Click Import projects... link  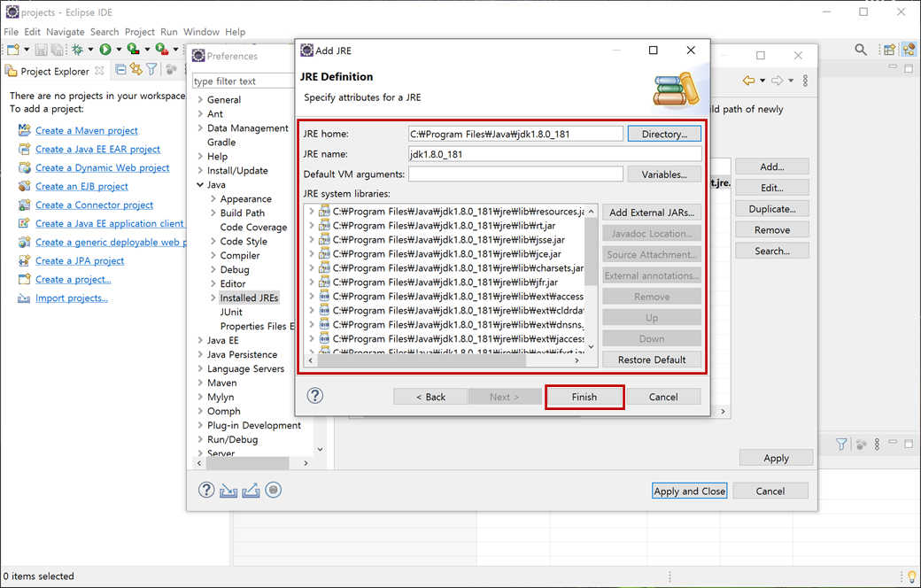(72, 298)
